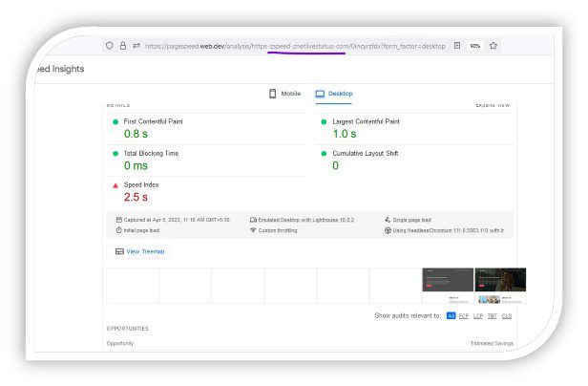Click the Largest Contentful Paint metric label
588x386 pixels.
pyautogui.click(x=366, y=122)
